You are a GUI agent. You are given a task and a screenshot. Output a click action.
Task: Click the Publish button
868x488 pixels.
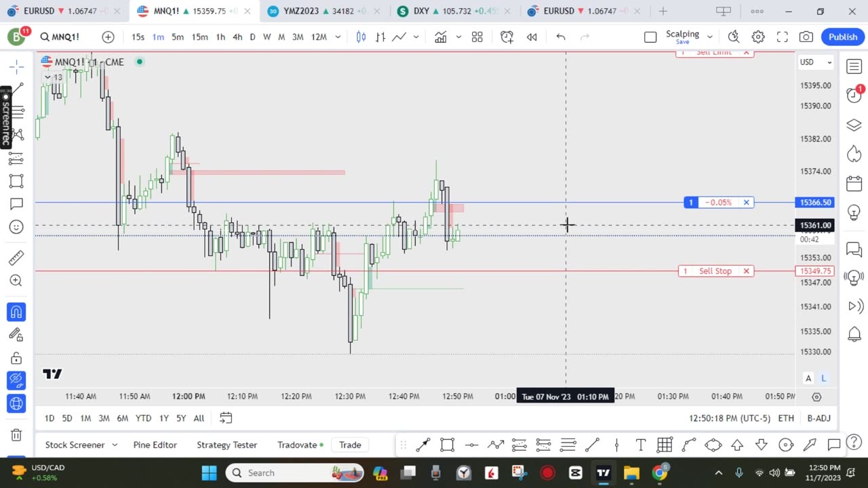(x=843, y=37)
